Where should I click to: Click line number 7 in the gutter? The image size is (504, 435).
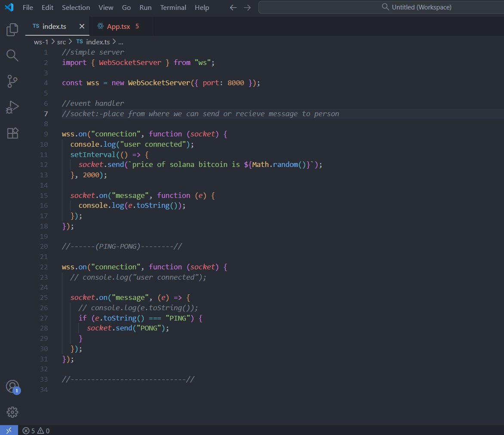(x=46, y=114)
